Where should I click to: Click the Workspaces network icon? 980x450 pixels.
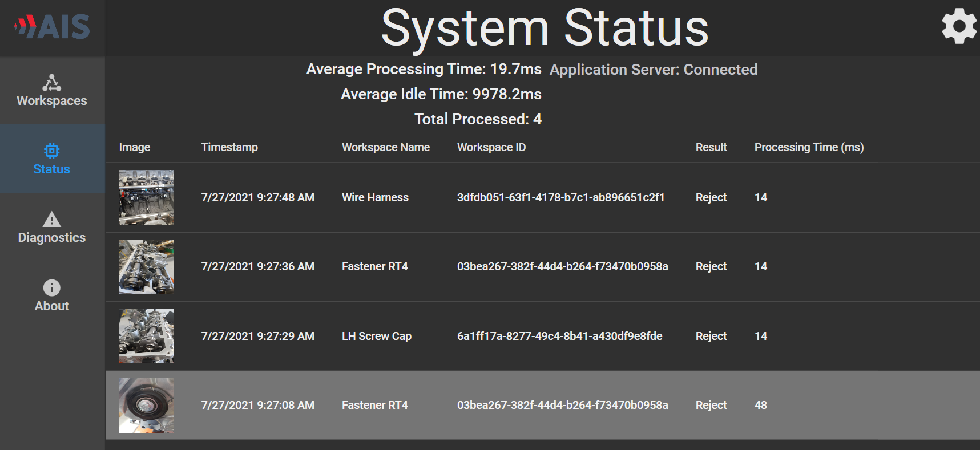pyautogui.click(x=51, y=83)
